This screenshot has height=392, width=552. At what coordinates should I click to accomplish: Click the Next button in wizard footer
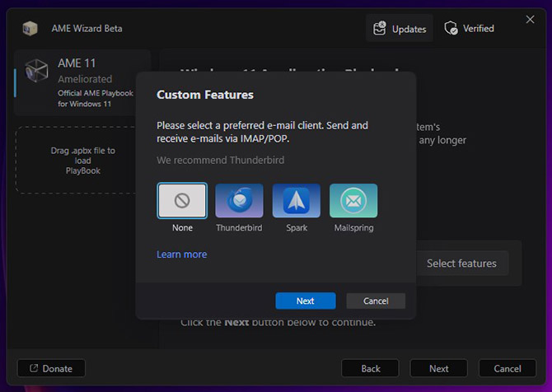tap(438, 368)
